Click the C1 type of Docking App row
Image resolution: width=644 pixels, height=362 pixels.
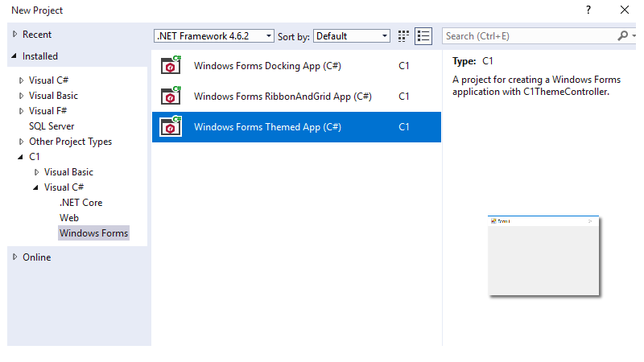pos(404,66)
